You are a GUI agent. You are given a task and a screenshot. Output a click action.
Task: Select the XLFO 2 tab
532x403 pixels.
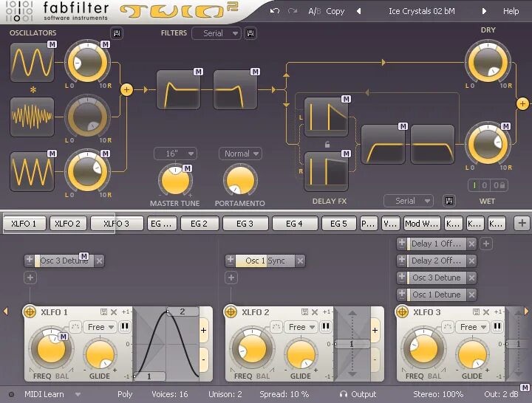click(x=68, y=224)
